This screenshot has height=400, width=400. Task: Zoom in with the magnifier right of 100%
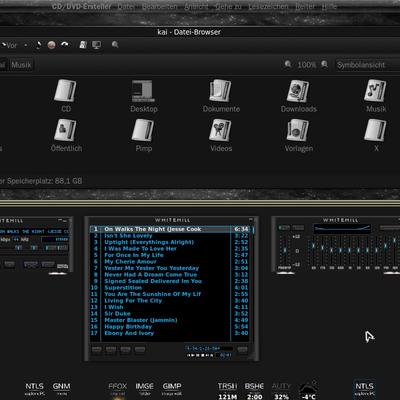(x=324, y=64)
